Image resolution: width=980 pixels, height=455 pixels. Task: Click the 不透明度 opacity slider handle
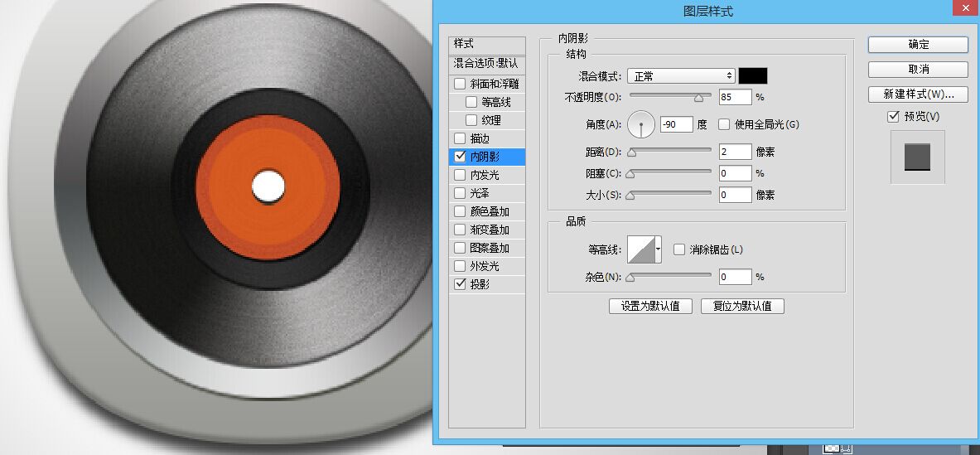pyautogui.click(x=698, y=97)
